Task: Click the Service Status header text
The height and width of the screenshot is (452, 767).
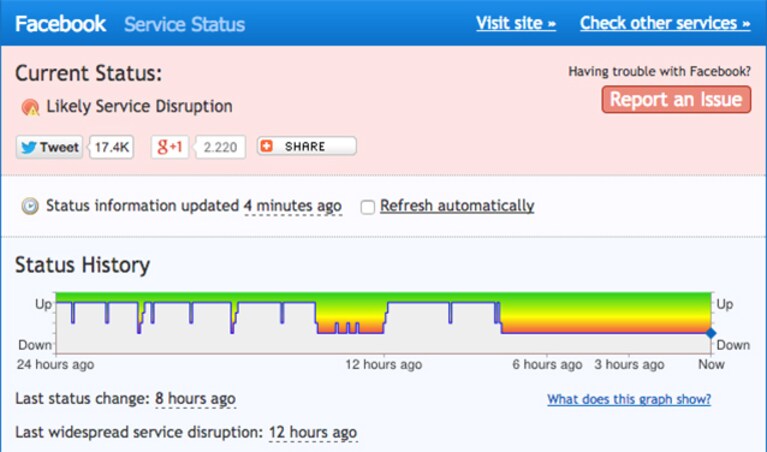Action: tap(184, 24)
